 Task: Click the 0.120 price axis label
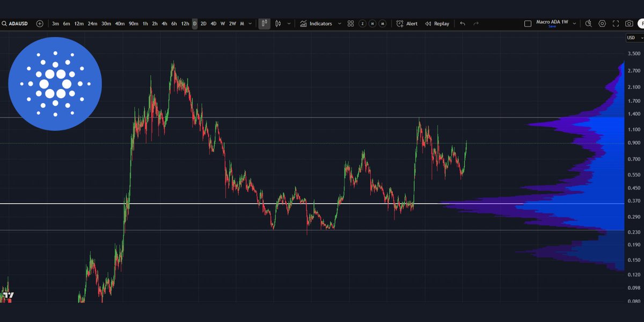click(x=634, y=274)
